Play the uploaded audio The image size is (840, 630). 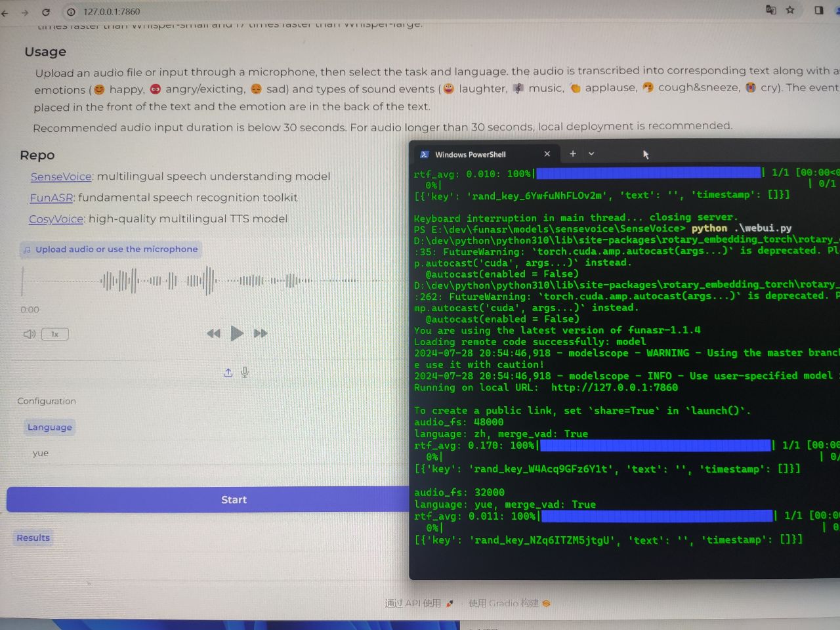coord(237,333)
